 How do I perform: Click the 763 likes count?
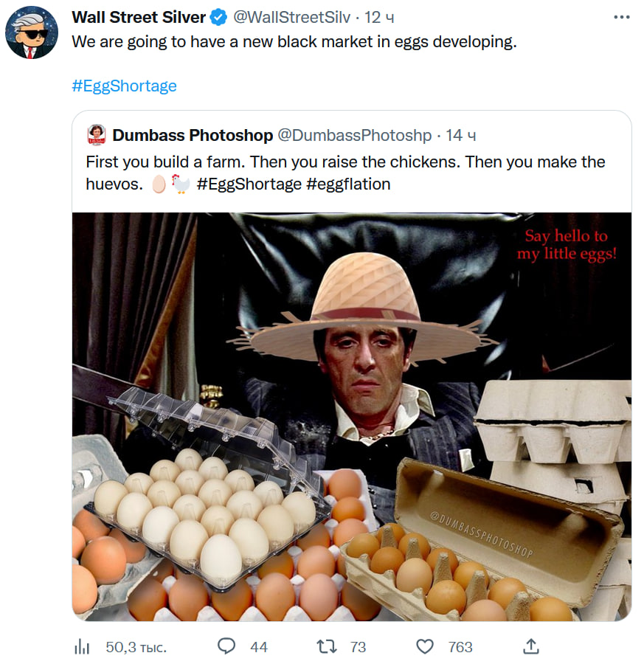click(460, 647)
